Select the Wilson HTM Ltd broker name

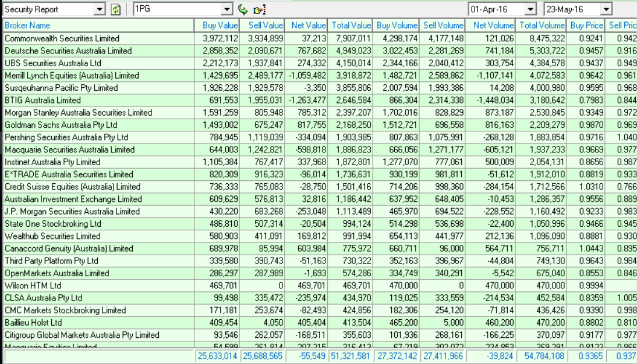point(33,286)
